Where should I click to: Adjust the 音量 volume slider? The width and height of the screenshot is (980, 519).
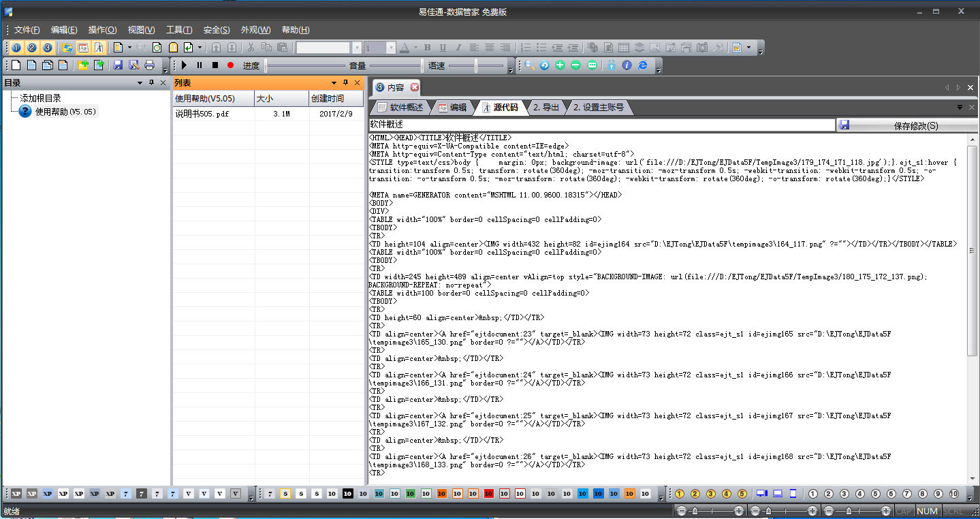pos(396,65)
